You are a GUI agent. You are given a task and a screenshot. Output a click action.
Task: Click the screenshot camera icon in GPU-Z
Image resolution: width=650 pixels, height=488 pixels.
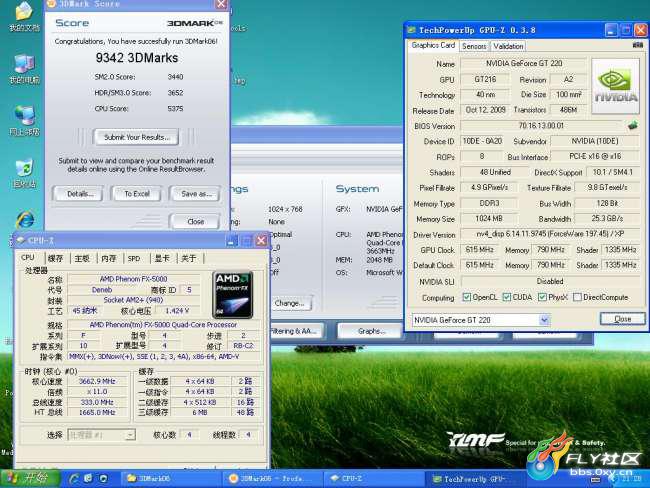(638, 45)
